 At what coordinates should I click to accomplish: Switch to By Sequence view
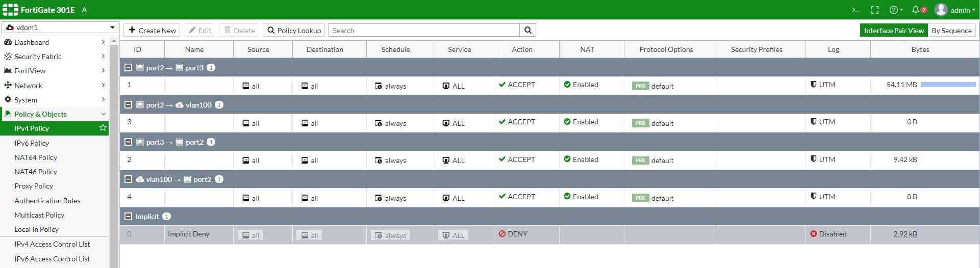pyautogui.click(x=951, y=31)
